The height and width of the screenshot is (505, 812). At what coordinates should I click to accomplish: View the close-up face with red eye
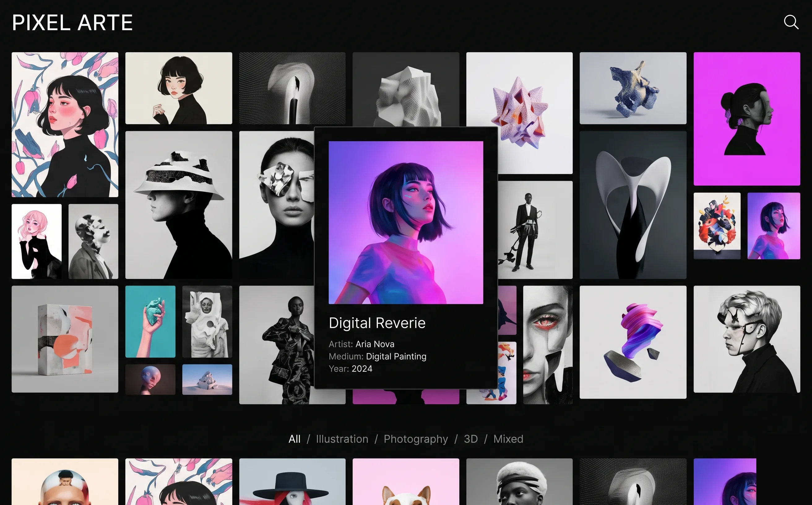[548, 345]
